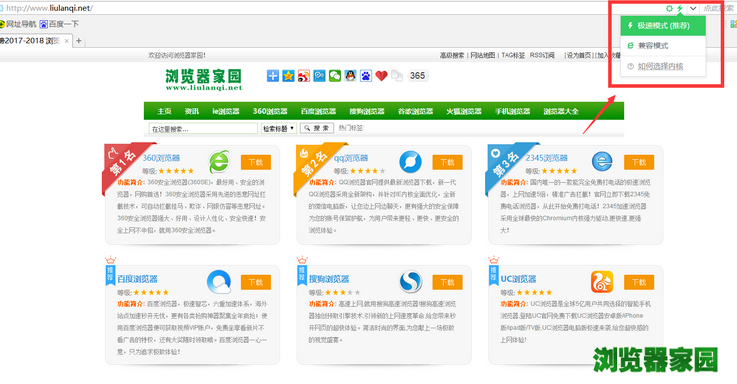This screenshot has height=384, width=737.
Task: Expand the 检索标题 dropdown
Action: [x=278, y=128]
